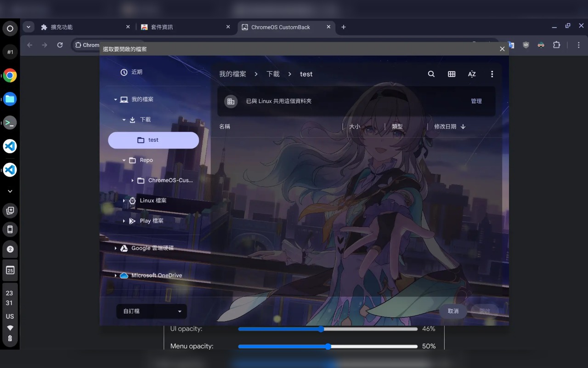588x368 pixels.
Task: Go back in browser
Action: tap(30, 45)
